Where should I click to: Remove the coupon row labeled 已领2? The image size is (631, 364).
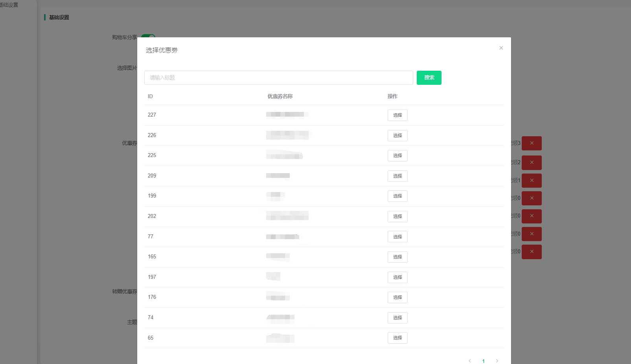(532, 163)
